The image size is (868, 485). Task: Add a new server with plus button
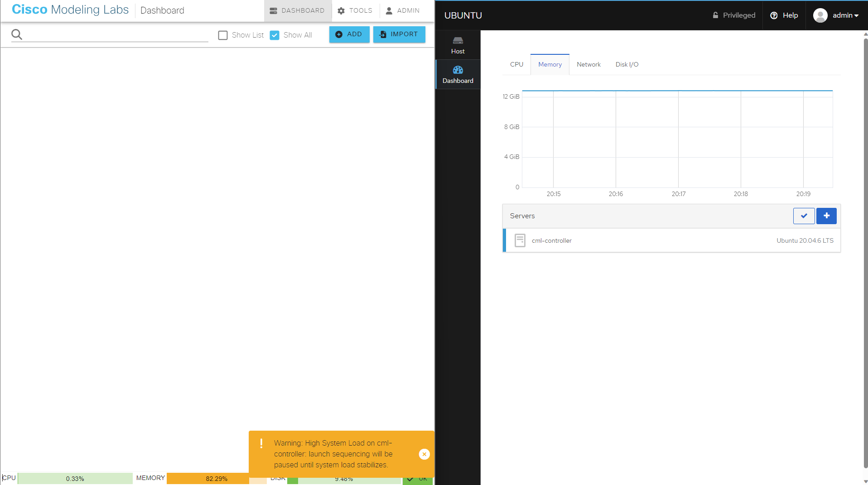(826, 216)
